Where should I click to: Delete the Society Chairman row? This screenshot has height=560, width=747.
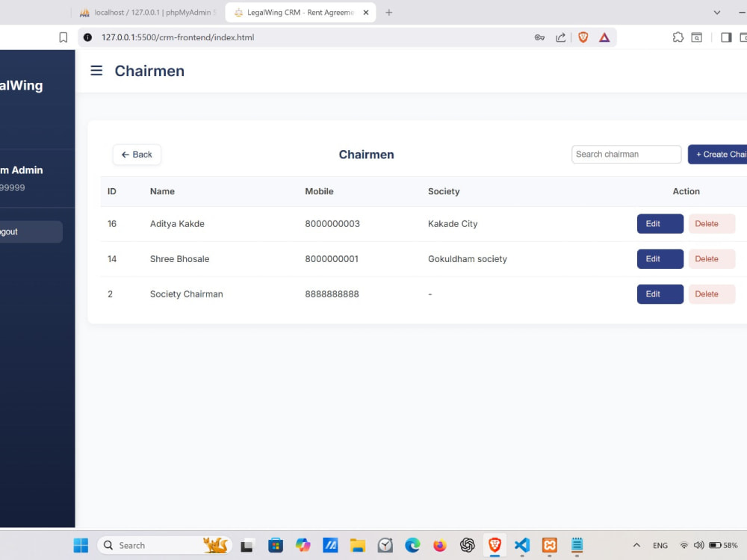click(712, 294)
